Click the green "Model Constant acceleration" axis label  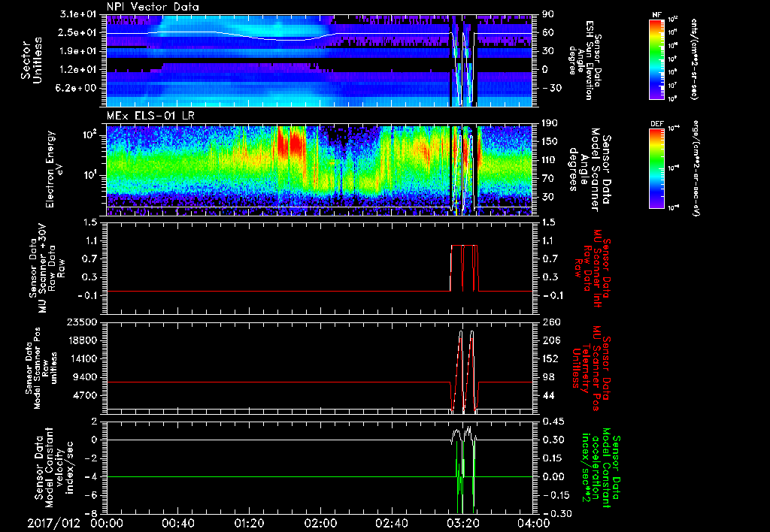coord(602,467)
